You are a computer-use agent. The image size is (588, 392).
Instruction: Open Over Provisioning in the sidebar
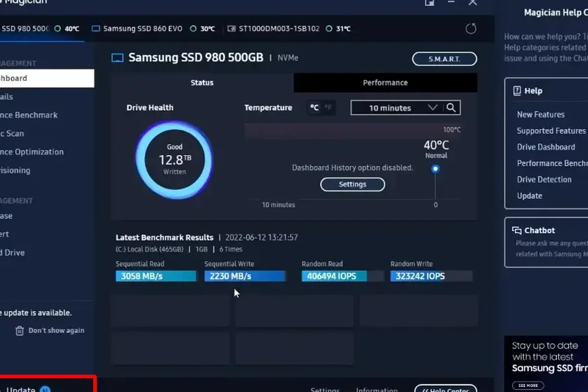15,170
